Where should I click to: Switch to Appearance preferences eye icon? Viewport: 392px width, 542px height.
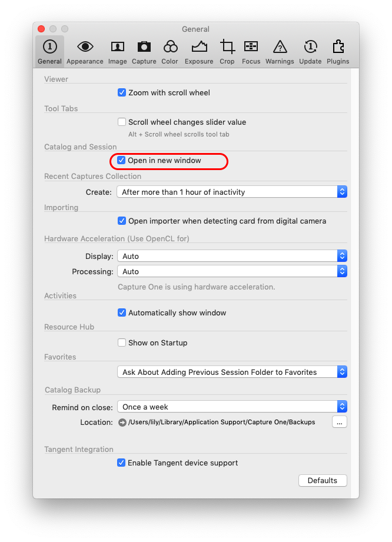pyautogui.click(x=85, y=46)
